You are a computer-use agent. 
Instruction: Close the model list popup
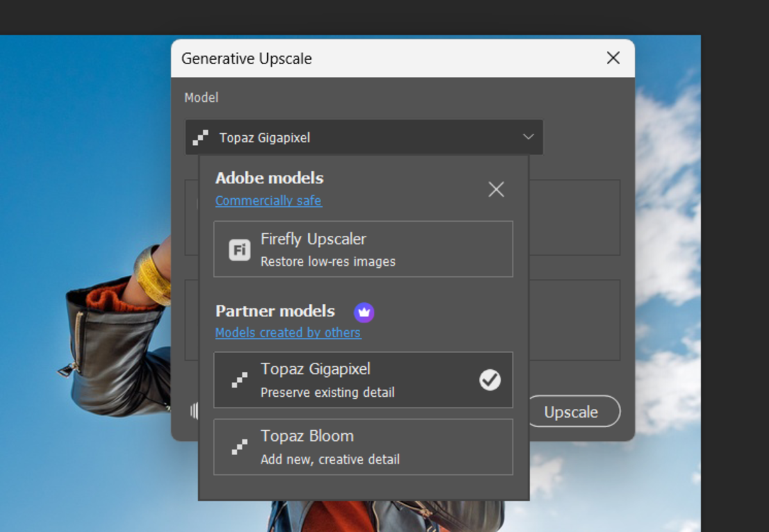(x=496, y=189)
